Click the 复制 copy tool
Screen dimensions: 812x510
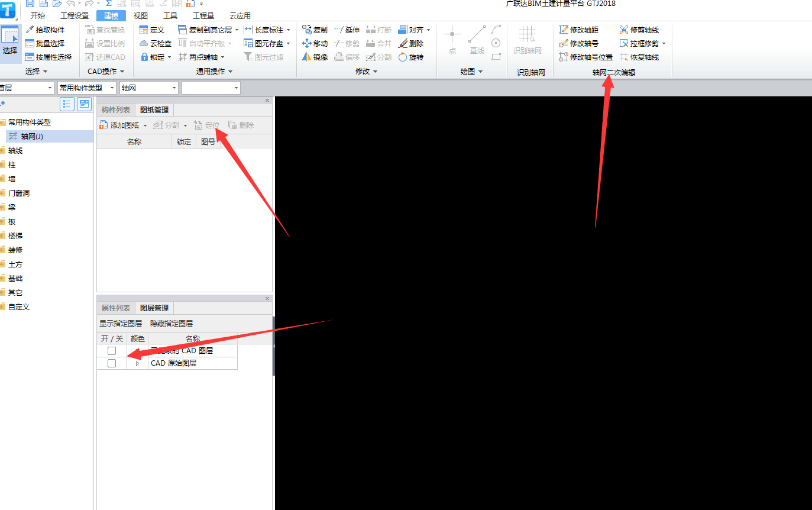point(315,30)
